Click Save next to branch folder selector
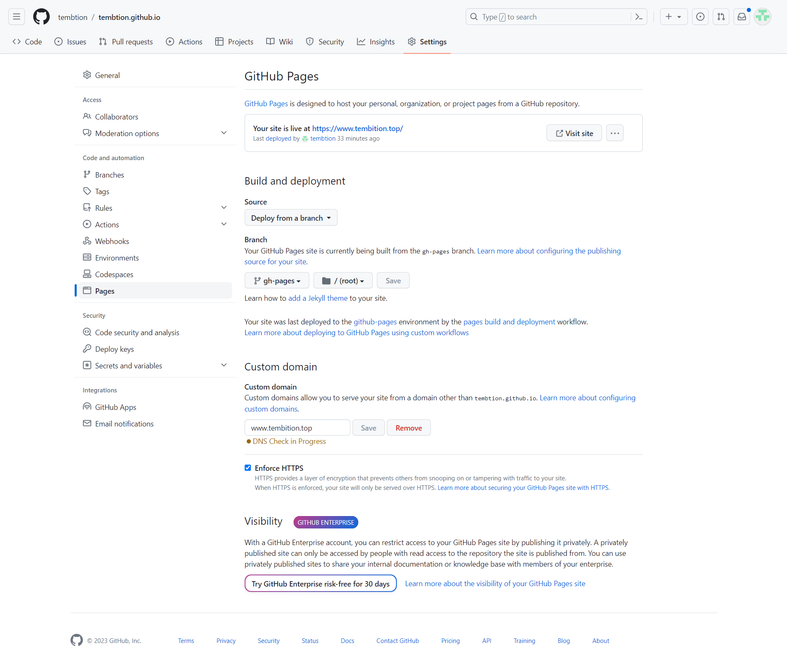This screenshot has width=787, height=672. click(393, 281)
